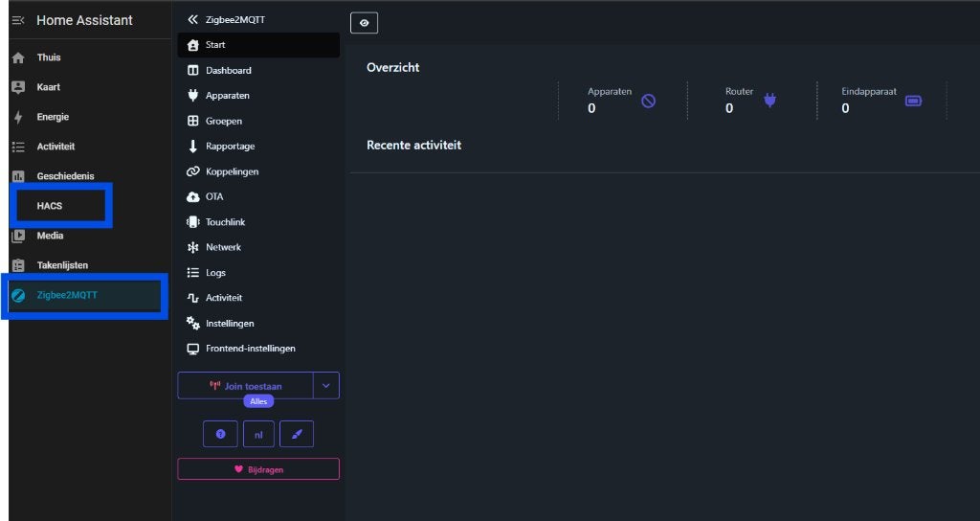Click the Touchlink phone icon
Image resolution: width=980 pixels, height=521 pixels.
pos(193,222)
